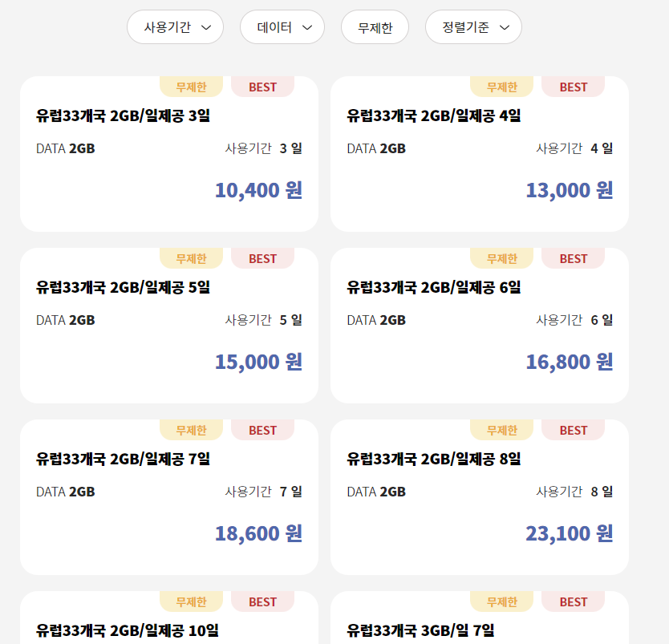This screenshot has width=669, height=644.
Task: Select the 유럽33개국 2GB/일제공 8일 plan
Action: pyautogui.click(x=433, y=459)
